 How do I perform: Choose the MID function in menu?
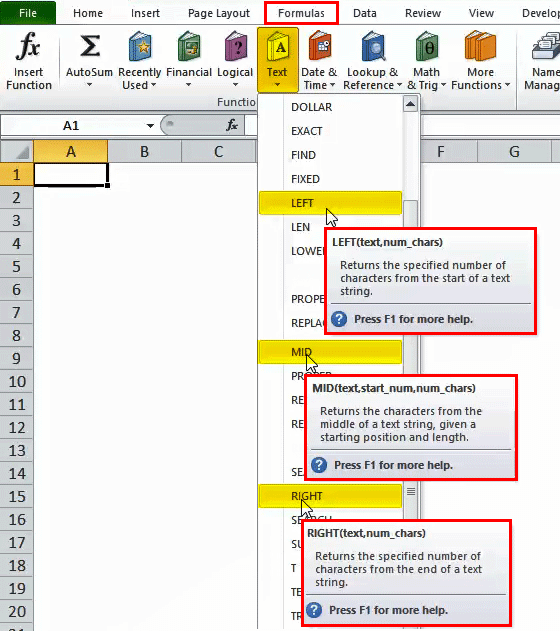coord(330,352)
